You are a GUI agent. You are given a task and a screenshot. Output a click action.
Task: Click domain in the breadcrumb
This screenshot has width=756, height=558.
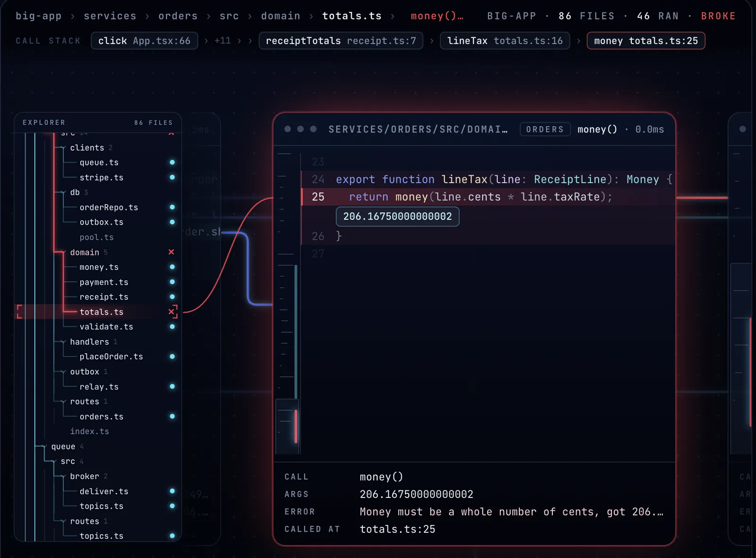click(281, 16)
